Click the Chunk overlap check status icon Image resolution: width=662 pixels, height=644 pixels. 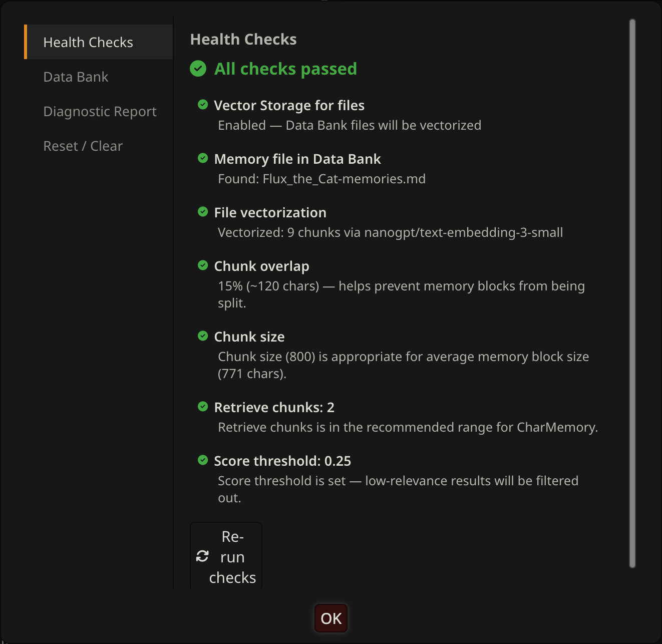pyautogui.click(x=203, y=265)
